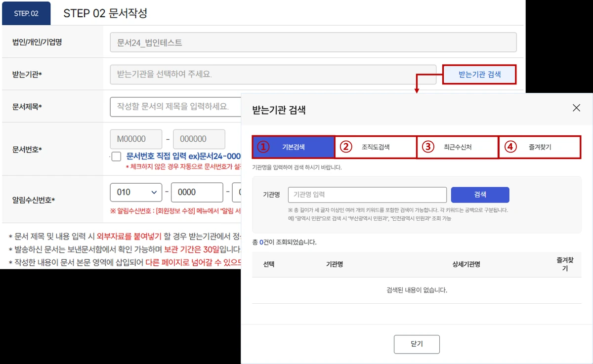Click the 받는기관 selection field
Screen dimensions: 593x364
tap(273, 75)
